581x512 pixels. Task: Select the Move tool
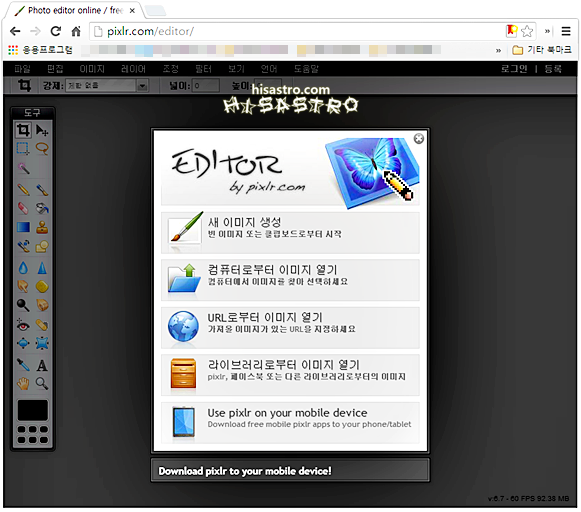click(42, 130)
